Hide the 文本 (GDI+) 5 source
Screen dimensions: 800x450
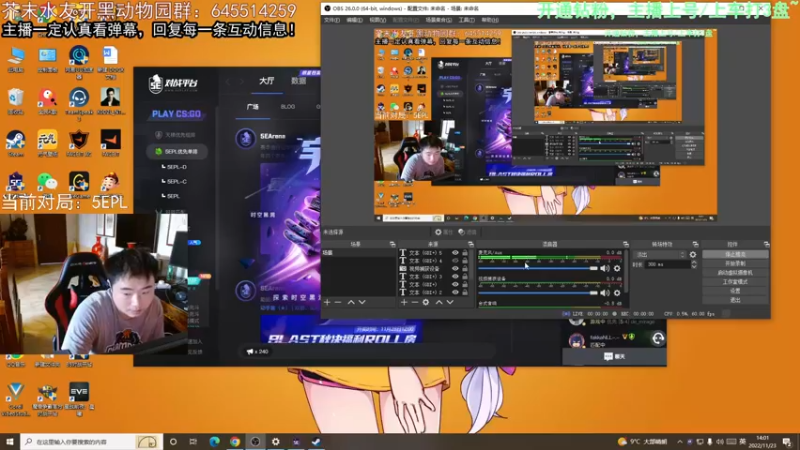pos(455,253)
